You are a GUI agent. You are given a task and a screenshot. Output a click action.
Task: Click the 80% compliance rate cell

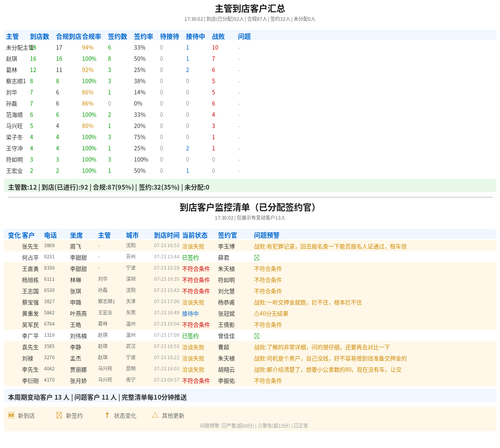coord(88,126)
